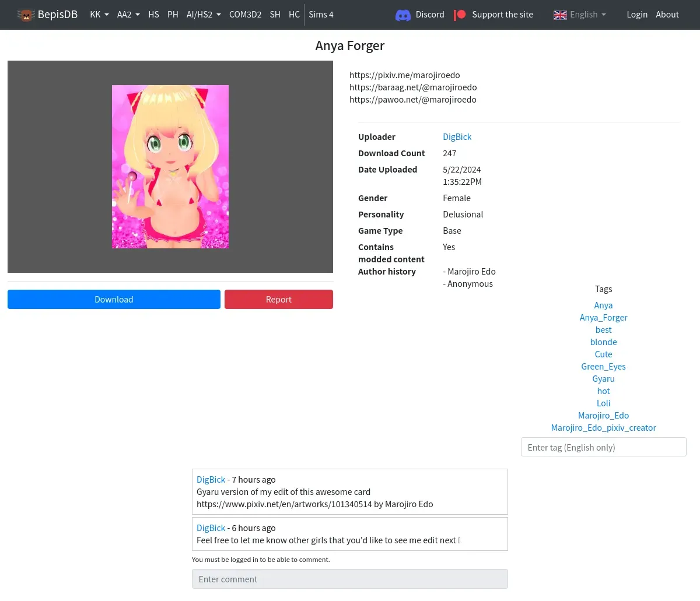Open the PH section
Screen dimensions: 700x601
point(173,15)
